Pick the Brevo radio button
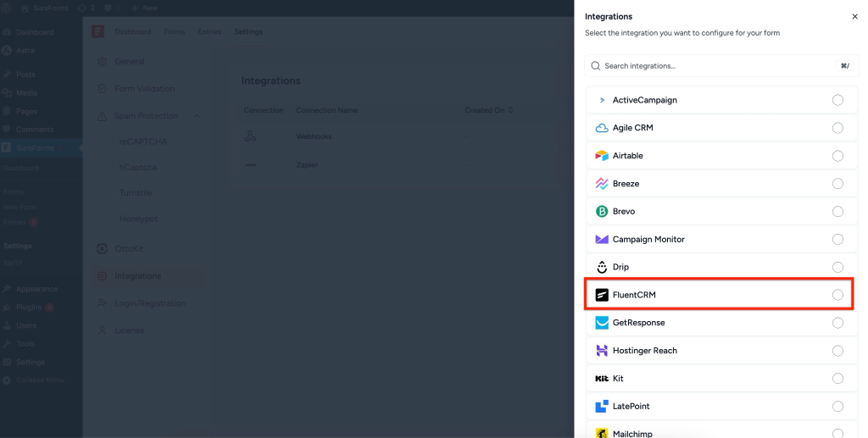Image resolution: width=868 pixels, height=438 pixels. pyautogui.click(x=837, y=211)
